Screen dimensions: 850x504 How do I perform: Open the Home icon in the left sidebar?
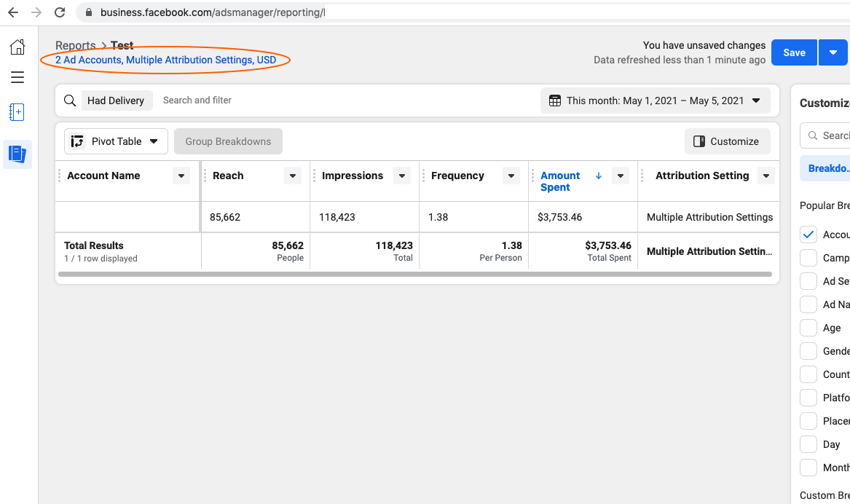(x=17, y=46)
